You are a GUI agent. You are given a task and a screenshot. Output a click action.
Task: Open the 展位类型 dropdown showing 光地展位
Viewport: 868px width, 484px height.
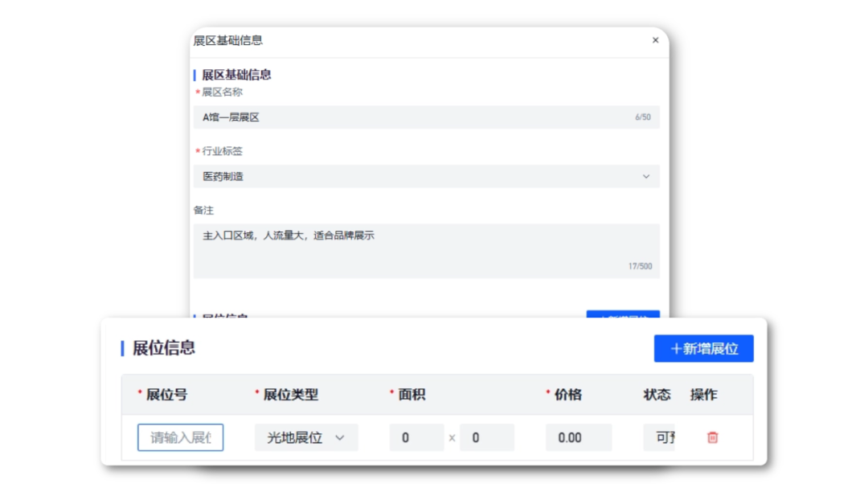click(x=305, y=437)
